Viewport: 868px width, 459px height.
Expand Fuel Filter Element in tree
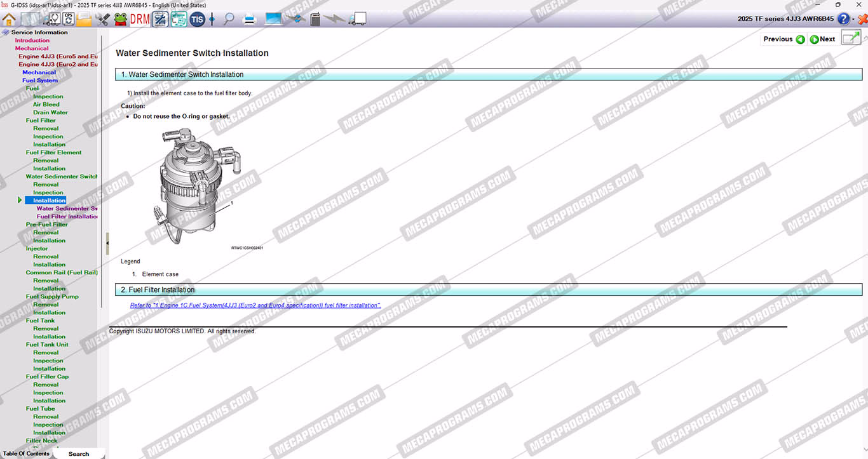pyautogui.click(x=53, y=152)
